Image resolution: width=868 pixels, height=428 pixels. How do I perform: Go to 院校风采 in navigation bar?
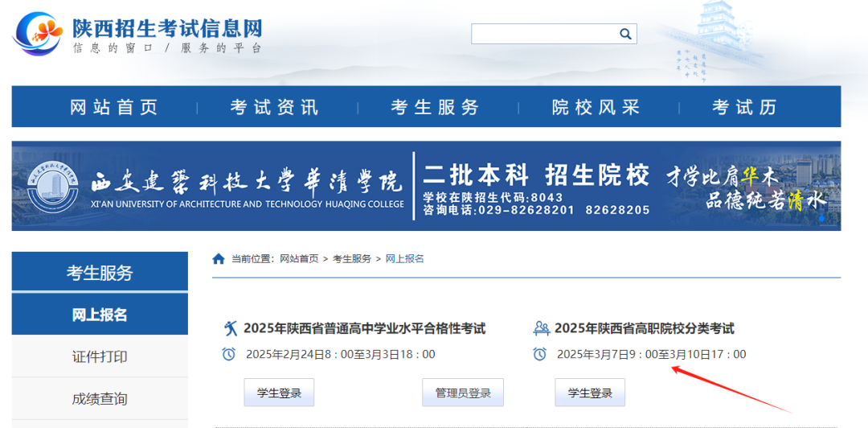[596, 107]
